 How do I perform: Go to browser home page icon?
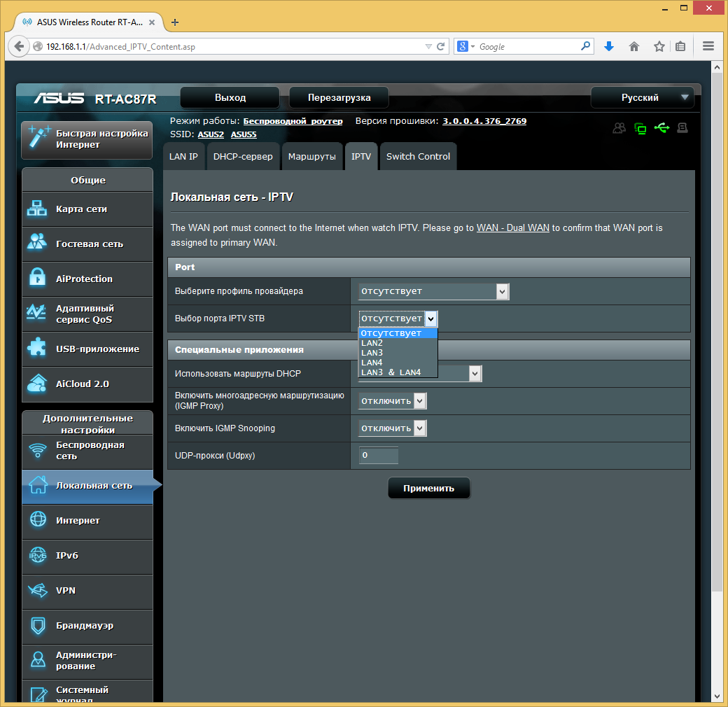(x=634, y=46)
